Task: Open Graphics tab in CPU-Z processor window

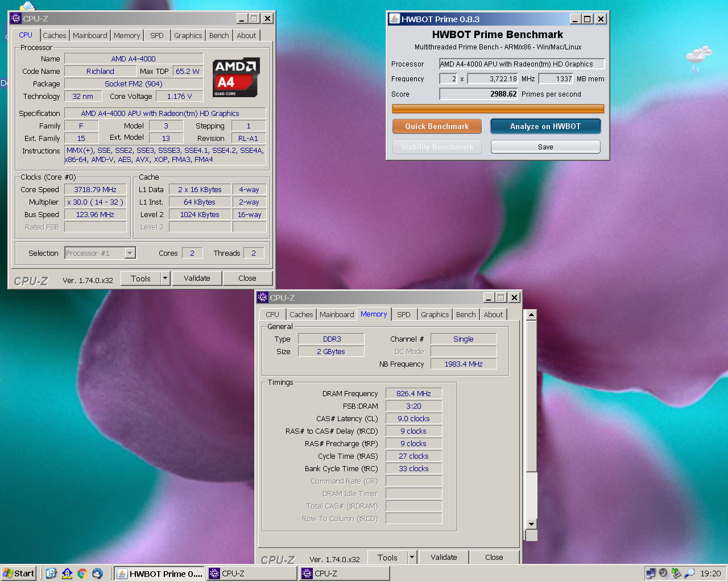Action: coord(188,35)
